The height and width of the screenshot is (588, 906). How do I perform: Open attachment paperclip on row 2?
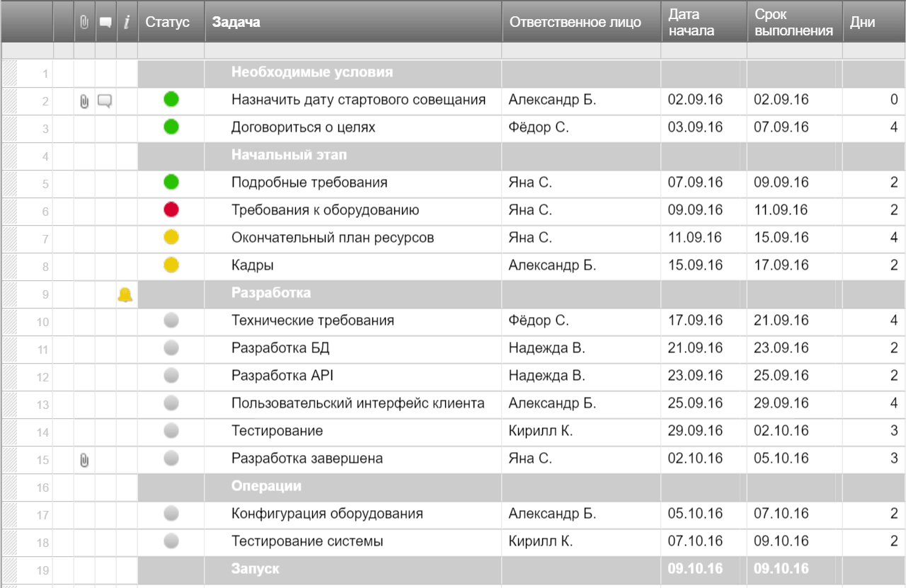coord(84,101)
